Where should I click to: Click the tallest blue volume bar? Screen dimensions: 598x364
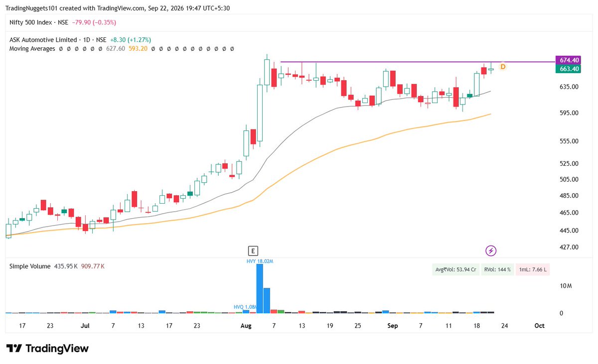coord(259,288)
